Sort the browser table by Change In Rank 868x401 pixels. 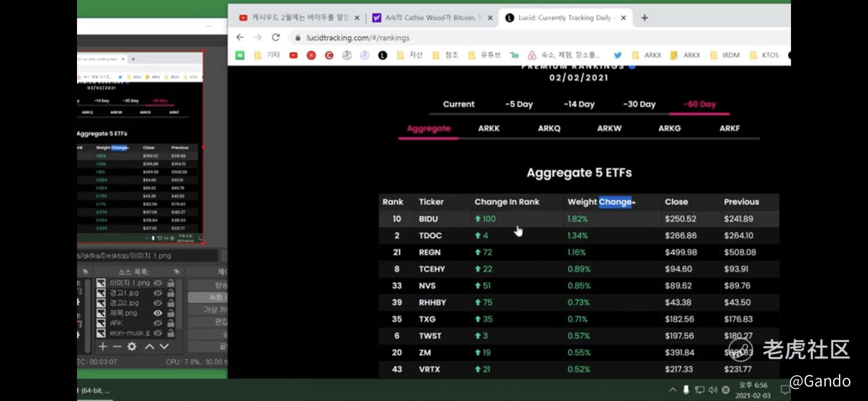point(507,202)
